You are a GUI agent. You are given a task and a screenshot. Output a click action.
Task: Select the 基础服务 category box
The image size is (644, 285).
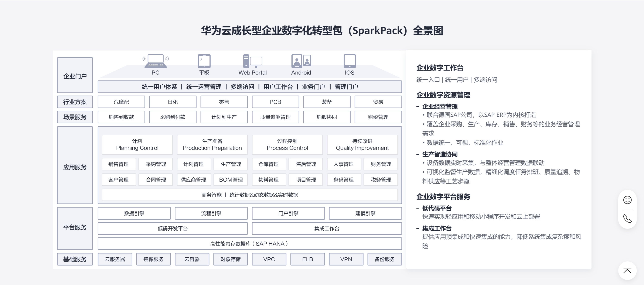(x=75, y=259)
